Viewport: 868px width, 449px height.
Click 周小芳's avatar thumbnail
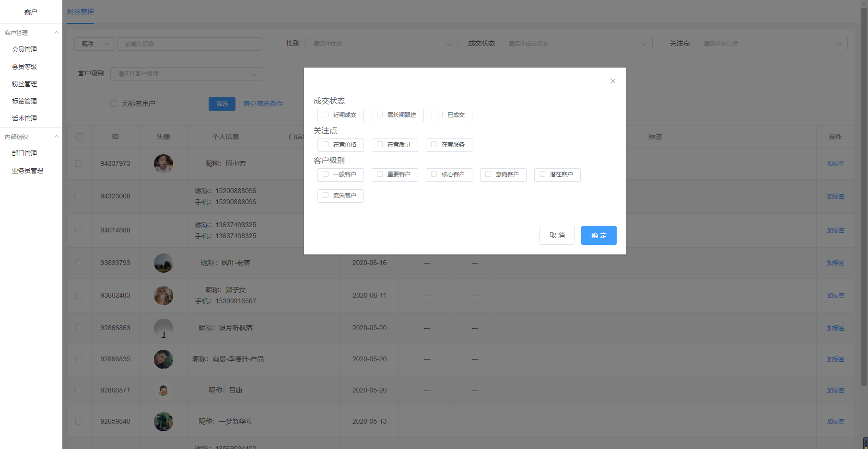tap(163, 164)
